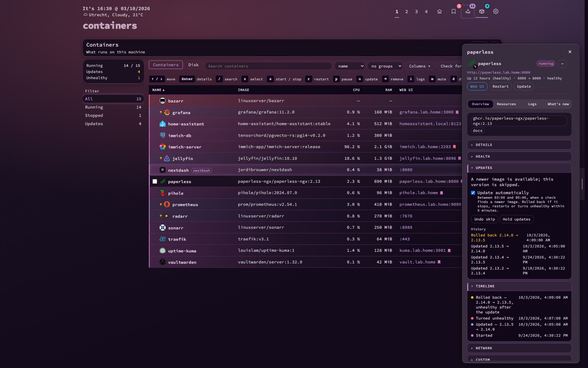Open the settings gear icon

click(496, 11)
